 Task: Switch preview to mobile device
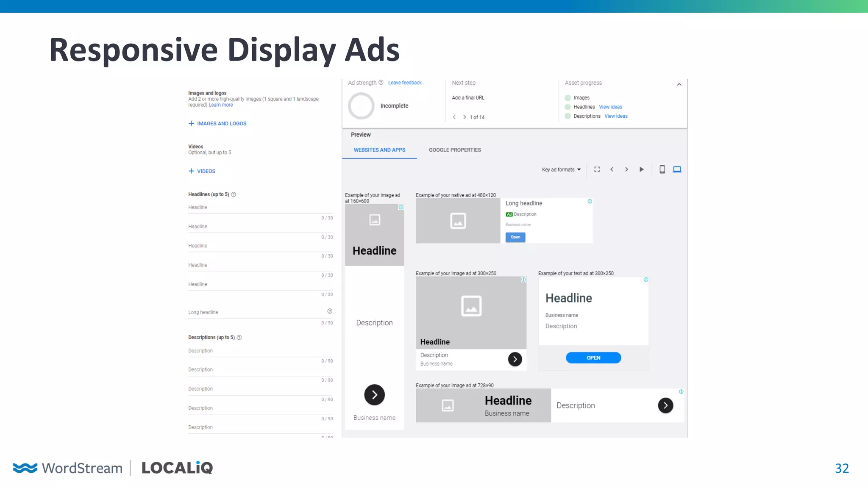click(662, 169)
